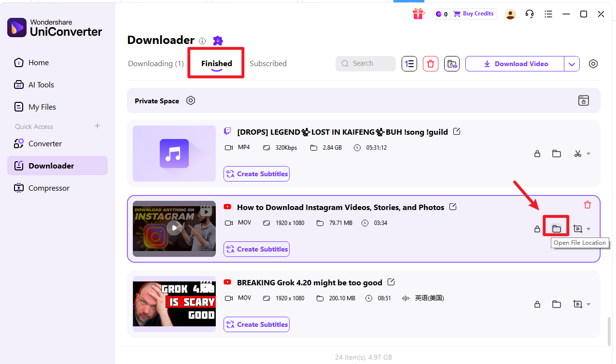Click the convert icon on Instagram video row
This screenshot has width=616, height=364.
click(x=577, y=229)
